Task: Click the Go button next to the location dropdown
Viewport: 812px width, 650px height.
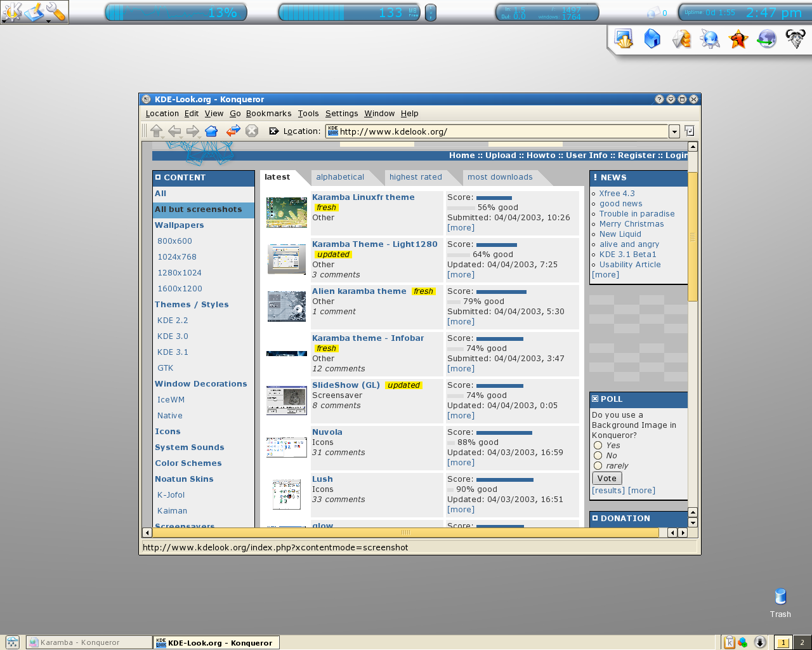Action: tap(690, 131)
